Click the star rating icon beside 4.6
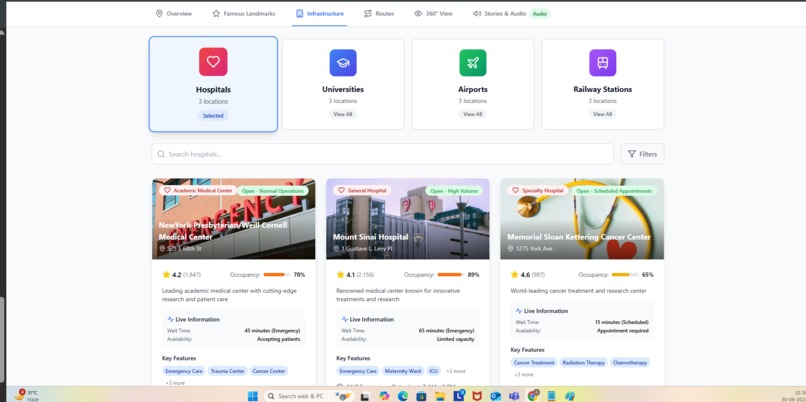 click(514, 275)
